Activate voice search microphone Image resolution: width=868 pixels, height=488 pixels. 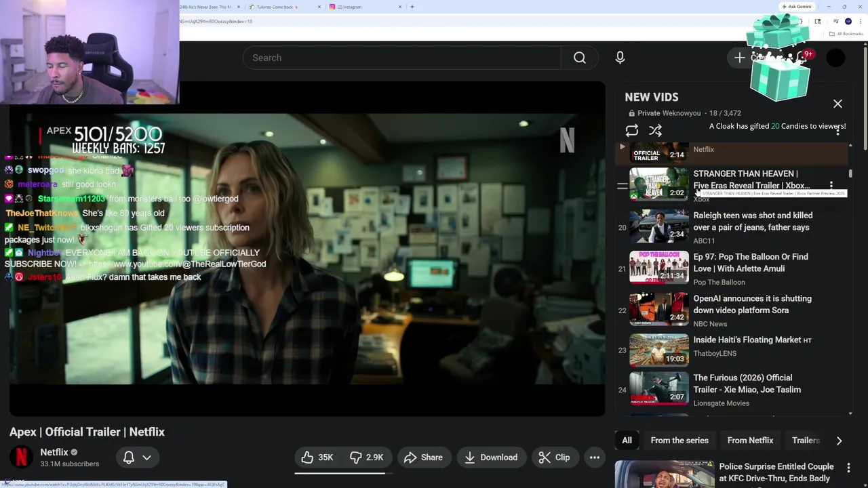click(x=620, y=58)
